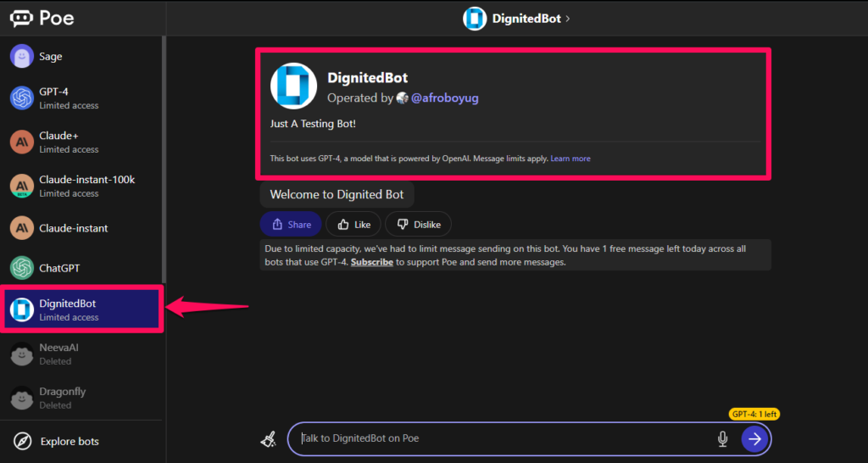
Task: Select the GPT-4 bot avatar
Action: pos(22,98)
